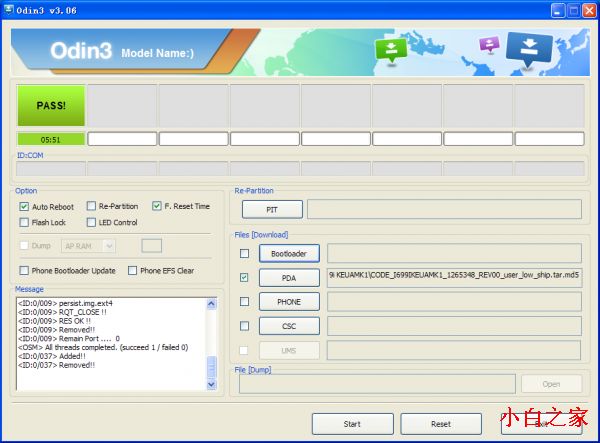Click the PIT button
This screenshot has height=443, width=600.
tap(272, 210)
